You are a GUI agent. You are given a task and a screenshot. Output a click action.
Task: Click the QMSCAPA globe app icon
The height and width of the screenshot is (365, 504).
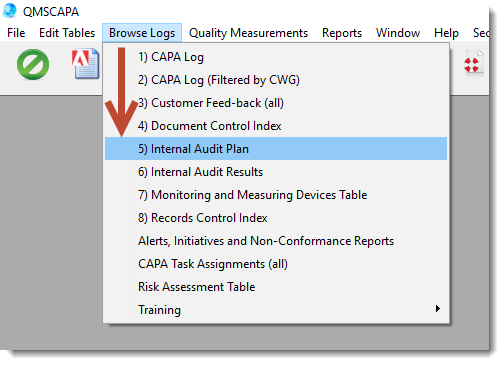tap(10, 10)
